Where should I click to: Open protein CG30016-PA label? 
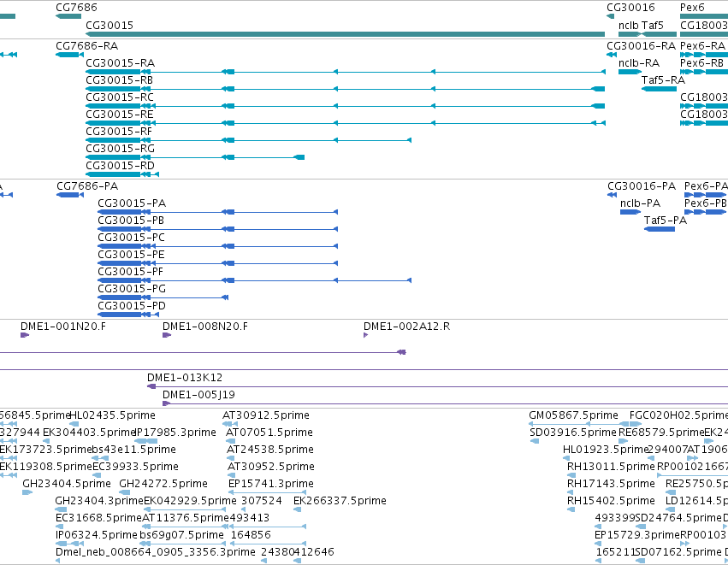tap(642, 186)
